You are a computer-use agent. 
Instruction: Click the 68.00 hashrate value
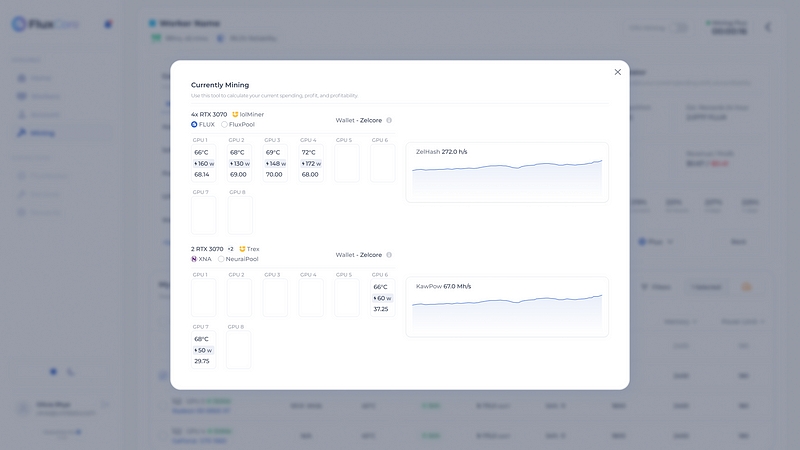[310, 174]
